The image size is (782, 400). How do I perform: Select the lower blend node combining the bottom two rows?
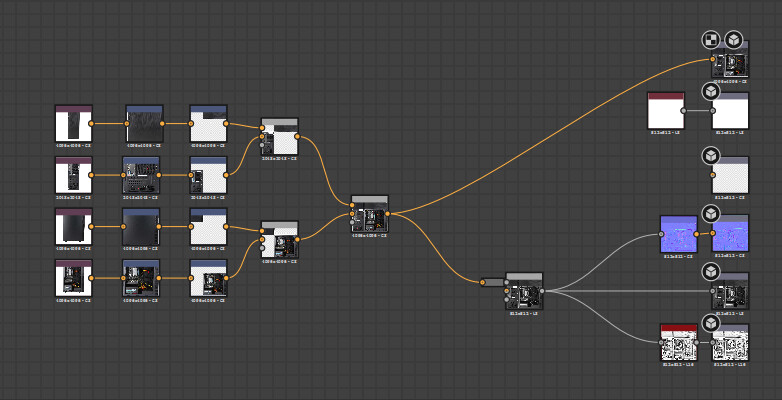tap(279, 239)
